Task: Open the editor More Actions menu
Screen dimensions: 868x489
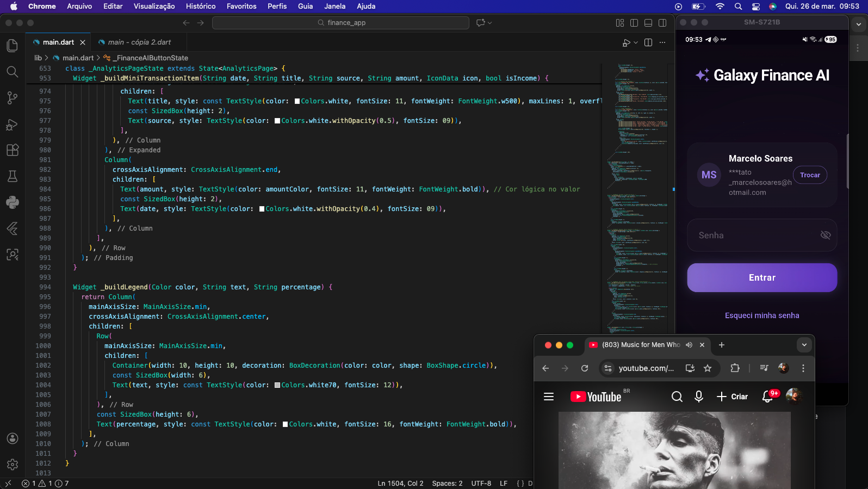Action: [x=662, y=42]
